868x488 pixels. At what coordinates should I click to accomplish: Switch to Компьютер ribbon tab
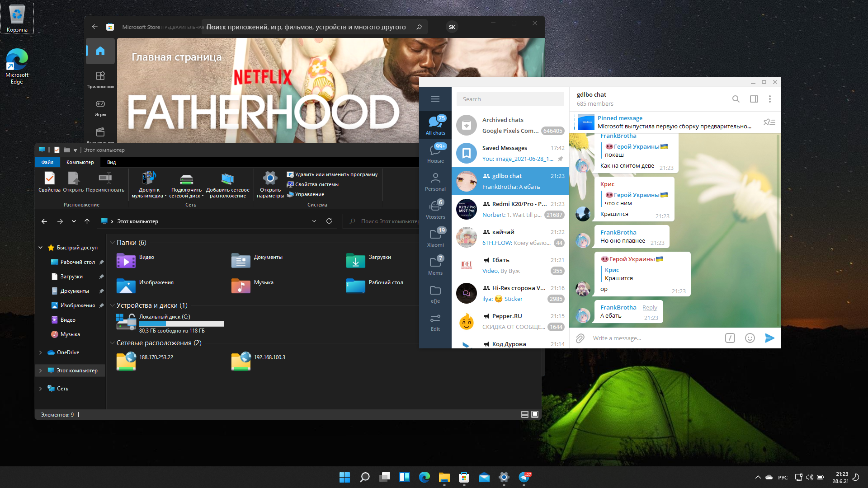coord(80,162)
